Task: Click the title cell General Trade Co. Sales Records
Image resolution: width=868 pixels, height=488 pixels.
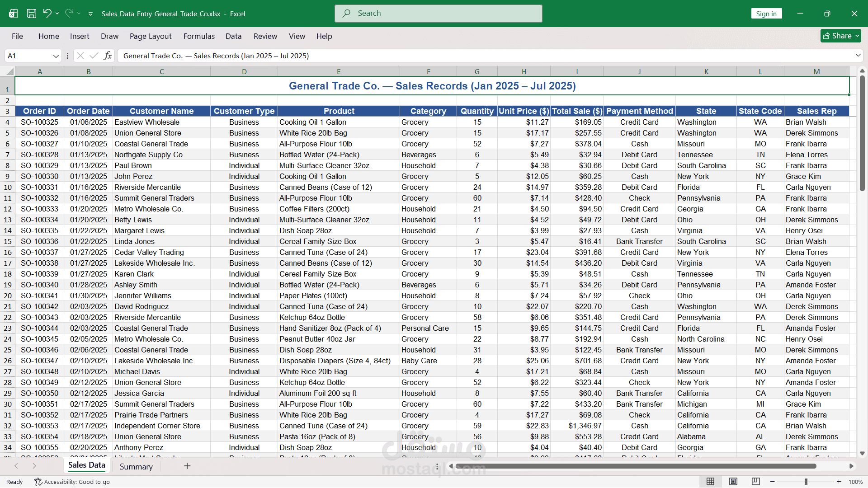Action: coord(432,86)
